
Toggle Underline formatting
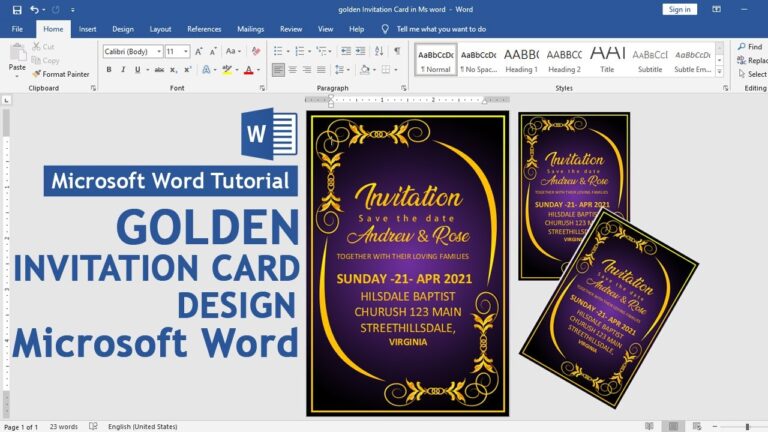tap(138, 70)
